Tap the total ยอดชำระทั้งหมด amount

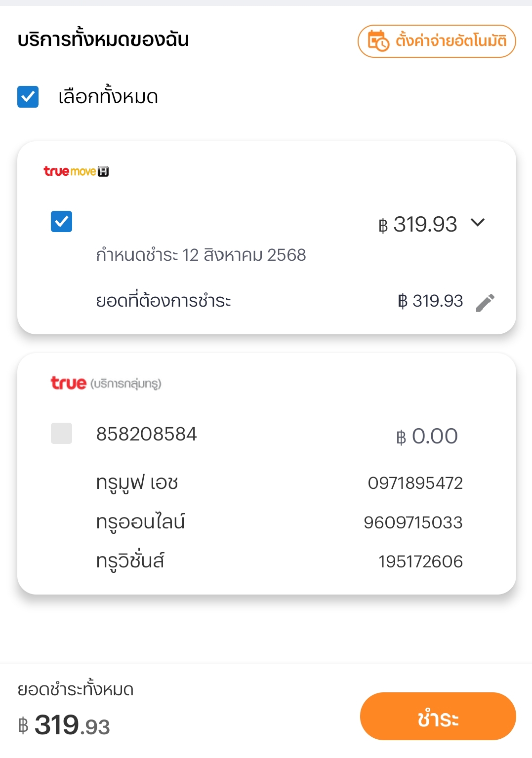coord(64,725)
